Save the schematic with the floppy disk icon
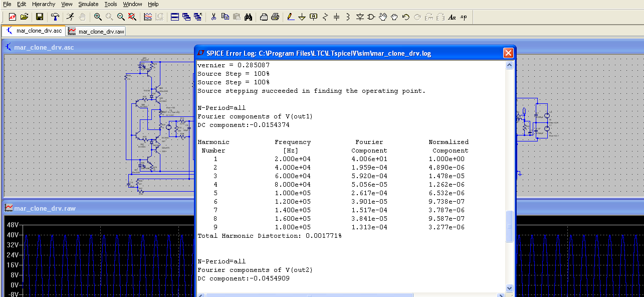 39,17
